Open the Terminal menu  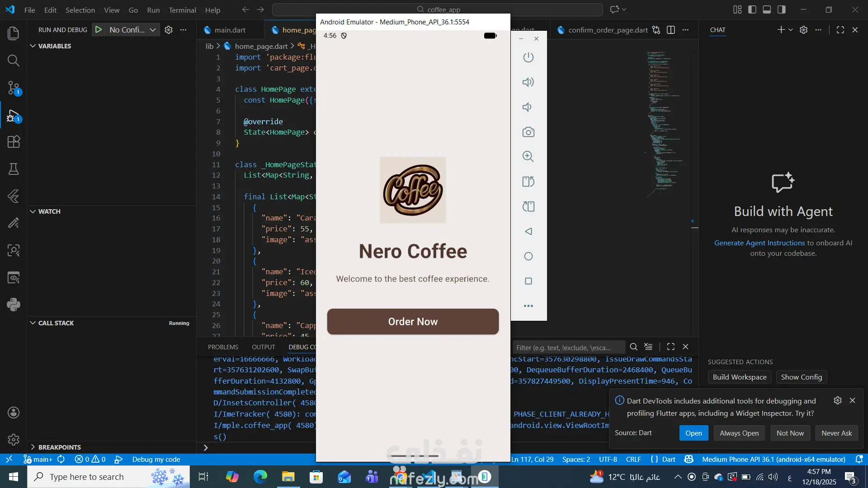182,10
